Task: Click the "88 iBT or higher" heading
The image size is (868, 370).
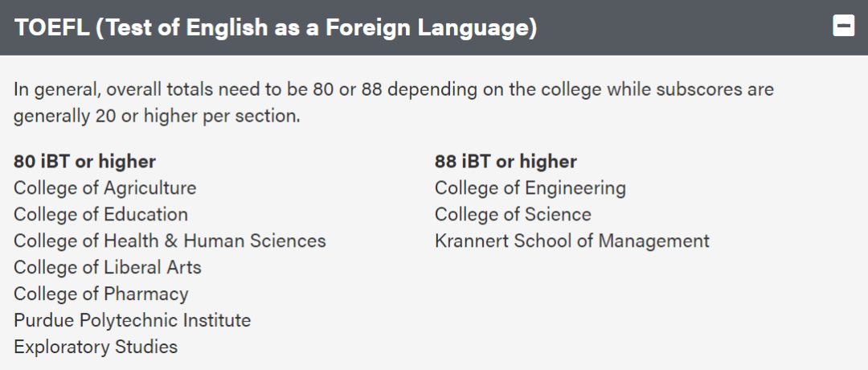Action: point(506,161)
